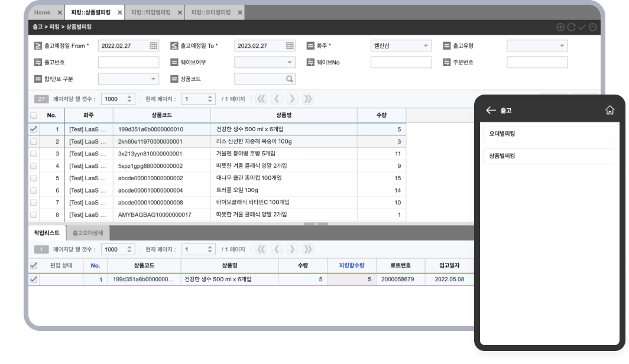Toggle select-all checkbox in upper grid header

coord(34,115)
